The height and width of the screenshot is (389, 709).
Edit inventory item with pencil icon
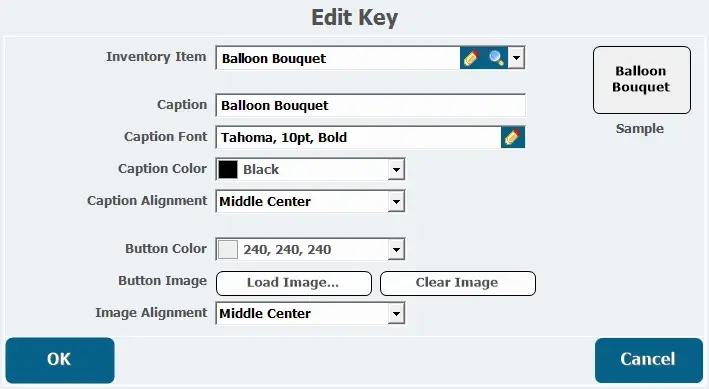click(x=472, y=58)
